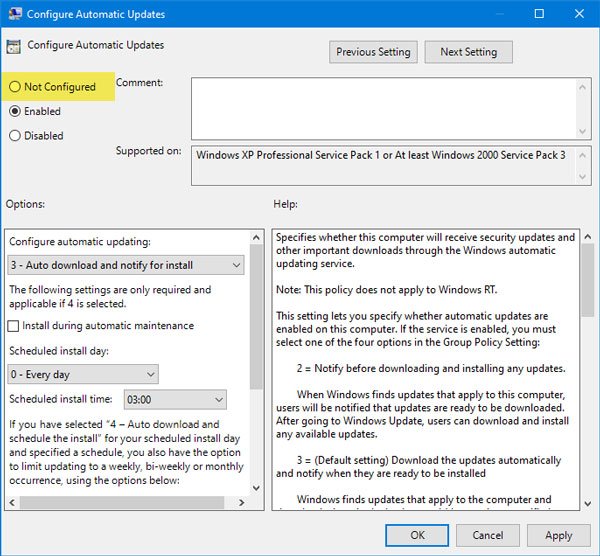The image size is (600, 556).
Task: Select the Disabled radio button
Action: pos(15,135)
